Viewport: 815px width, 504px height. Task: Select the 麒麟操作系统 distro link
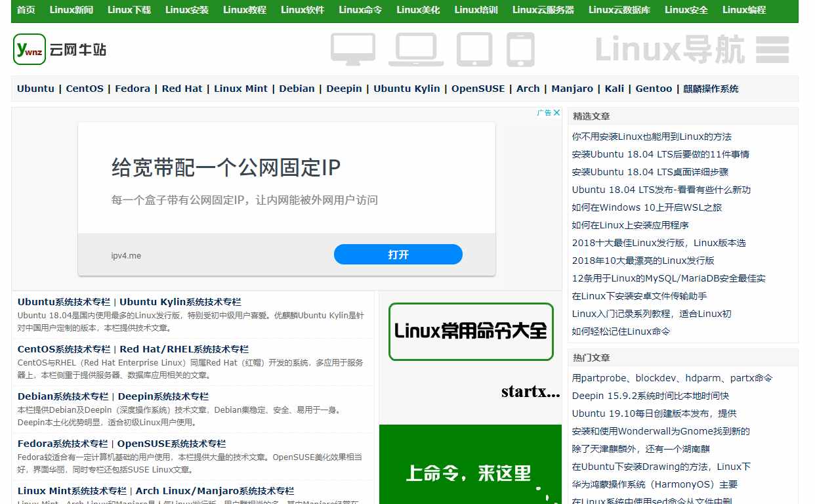(x=711, y=89)
